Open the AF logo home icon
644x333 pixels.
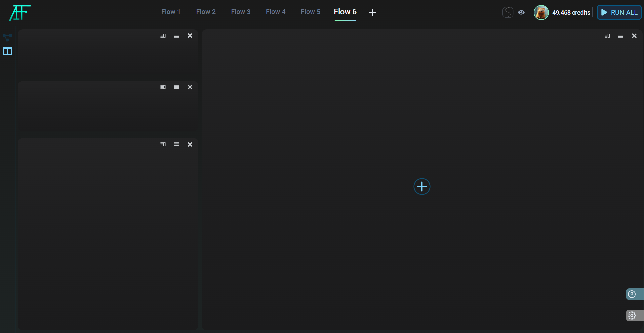point(19,13)
